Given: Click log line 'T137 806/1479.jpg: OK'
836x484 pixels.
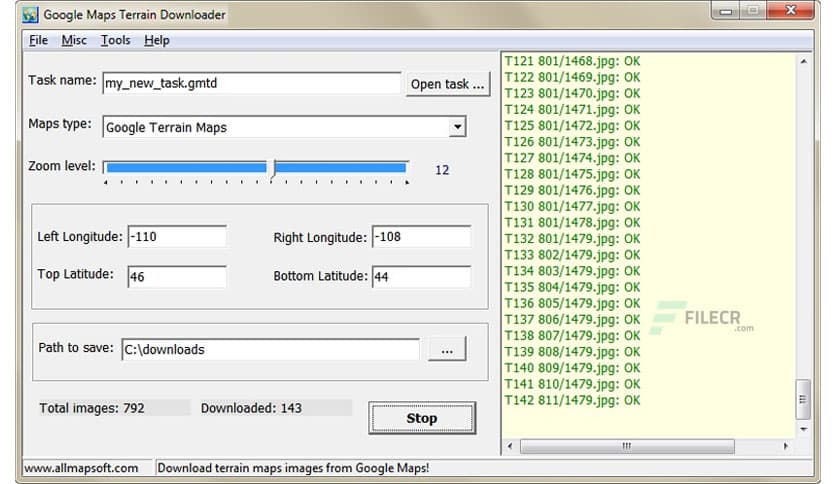Looking at the screenshot, I should click(x=572, y=320).
